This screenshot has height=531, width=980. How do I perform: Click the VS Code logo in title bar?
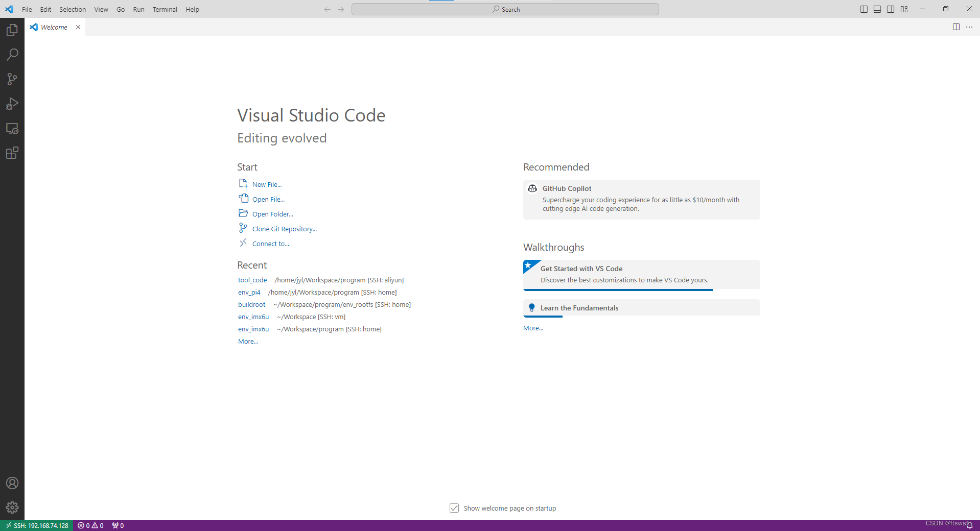[9, 9]
